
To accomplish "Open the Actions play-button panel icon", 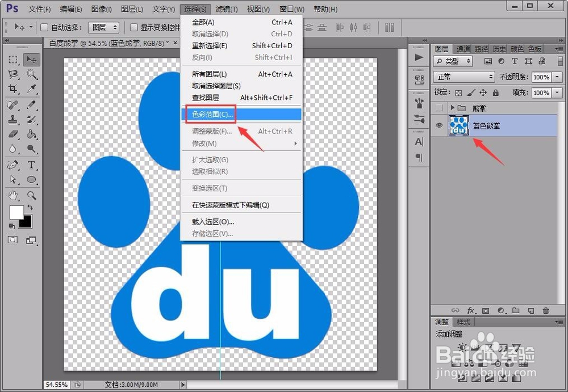I will point(419,57).
